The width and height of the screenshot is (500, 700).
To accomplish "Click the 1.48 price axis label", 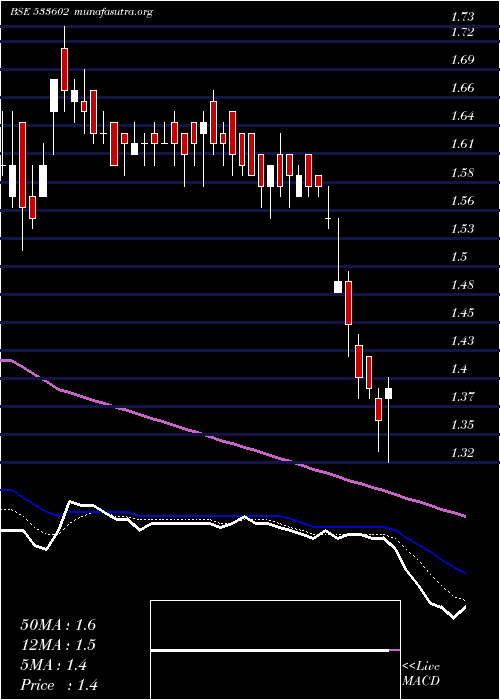I will coord(463,285).
